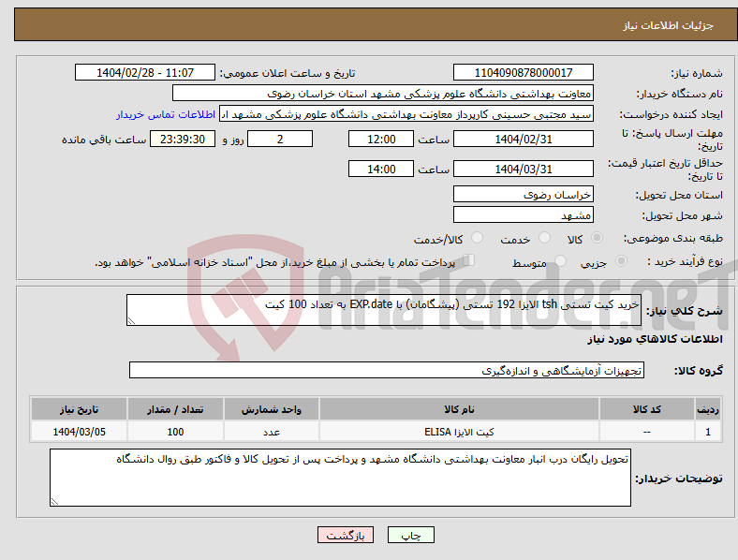Click the delivery city field مشهد
738x560 pixels.
[x=524, y=215]
